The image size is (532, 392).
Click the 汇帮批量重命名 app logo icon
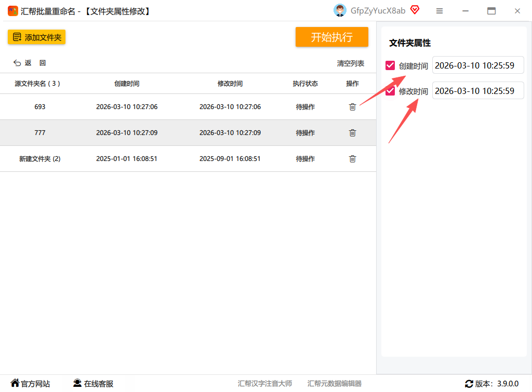(13, 11)
